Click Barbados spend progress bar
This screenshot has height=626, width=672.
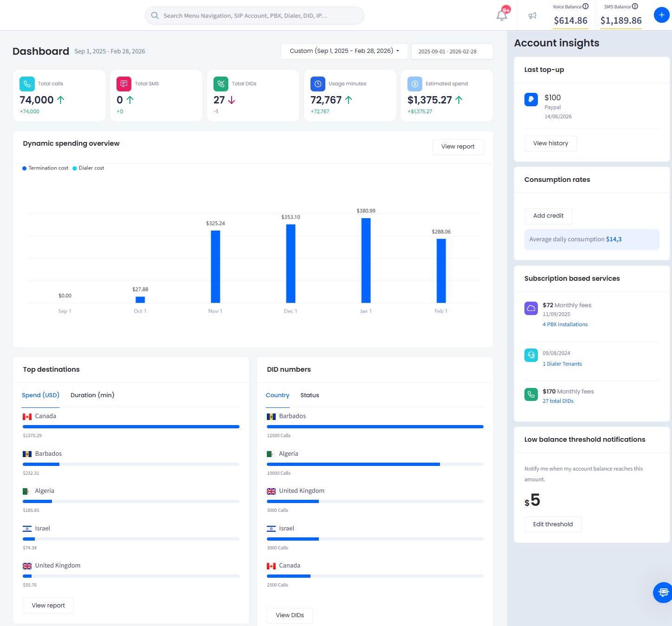131,464
